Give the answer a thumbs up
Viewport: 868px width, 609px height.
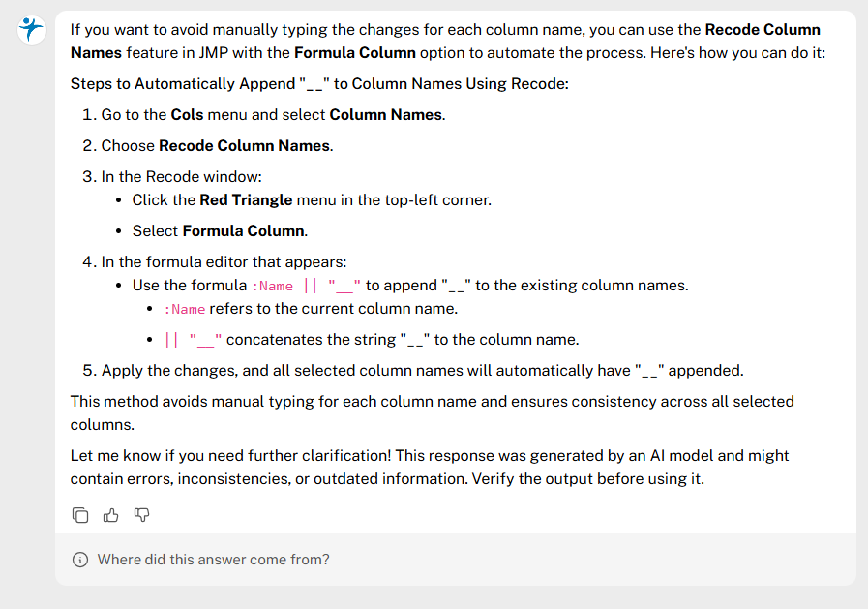pyautogui.click(x=111, y=515)
